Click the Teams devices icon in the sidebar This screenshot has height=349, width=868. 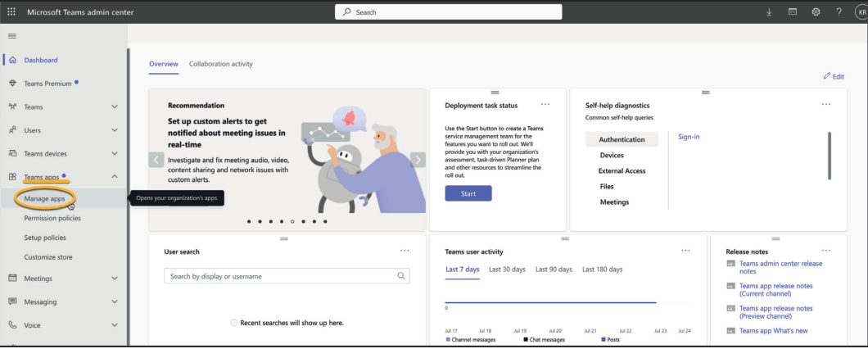click(x=12, y=153)
